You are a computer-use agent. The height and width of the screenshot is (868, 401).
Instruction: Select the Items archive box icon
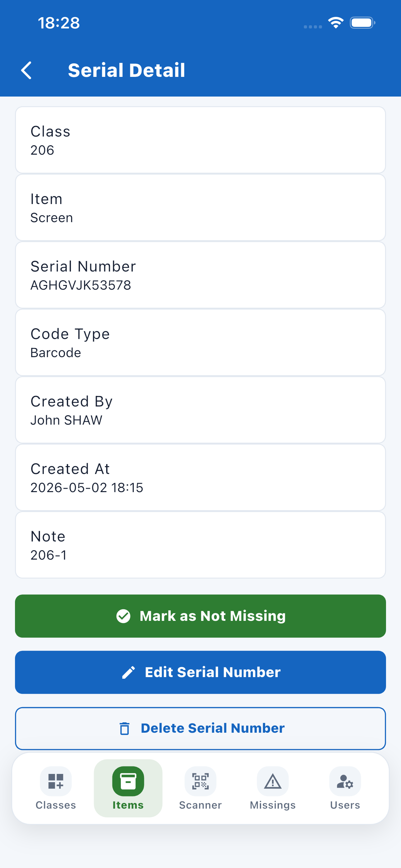click(128, 781)
